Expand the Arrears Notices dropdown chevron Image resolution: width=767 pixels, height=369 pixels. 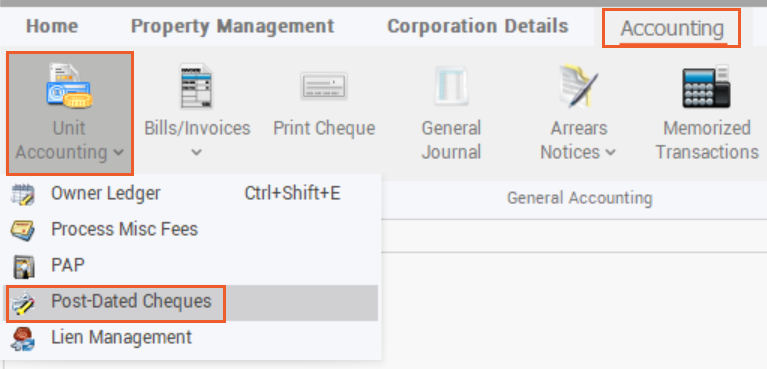click(x=610, y=153)
